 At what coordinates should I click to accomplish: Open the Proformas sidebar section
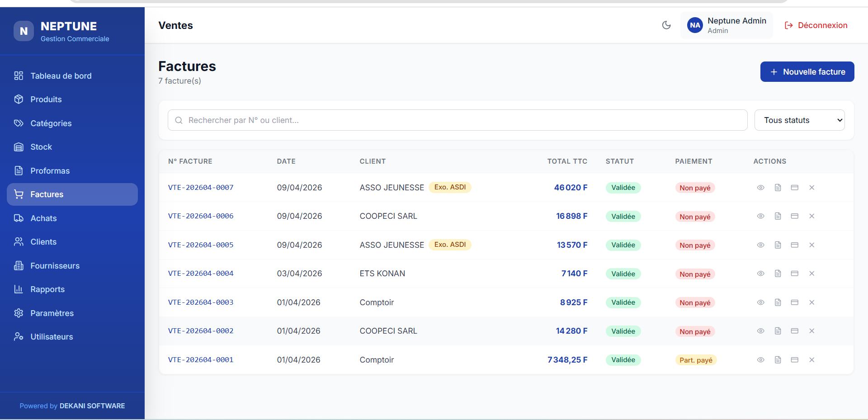50,171
